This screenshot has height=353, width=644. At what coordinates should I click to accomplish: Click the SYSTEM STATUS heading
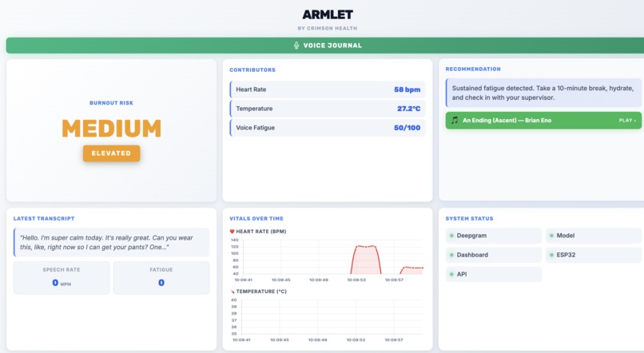coord(470,219)
